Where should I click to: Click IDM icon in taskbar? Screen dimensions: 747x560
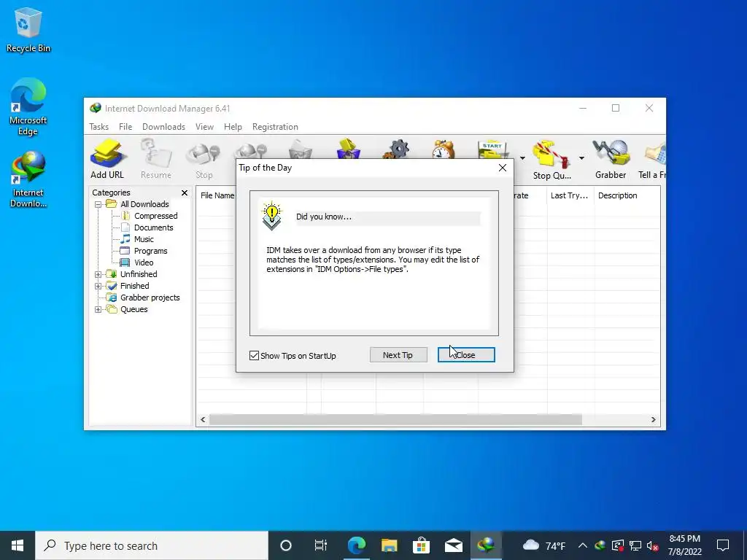[486, 545]
